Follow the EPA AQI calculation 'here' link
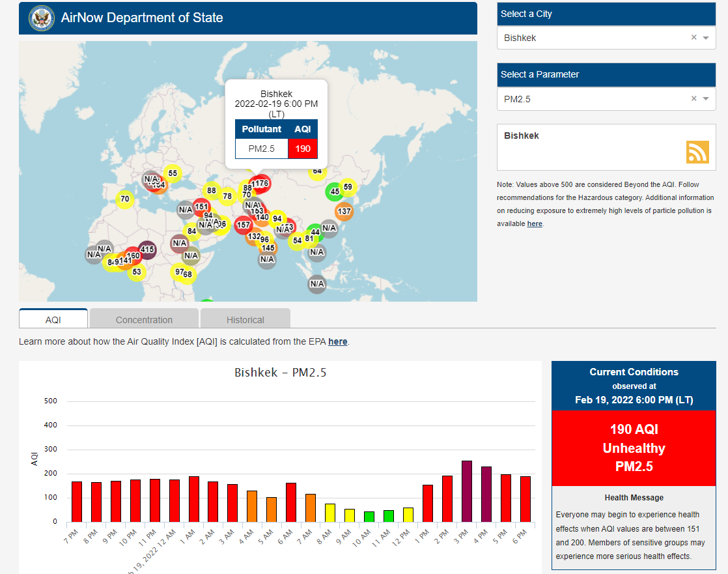Screen dimensions: 728x574 337,341
